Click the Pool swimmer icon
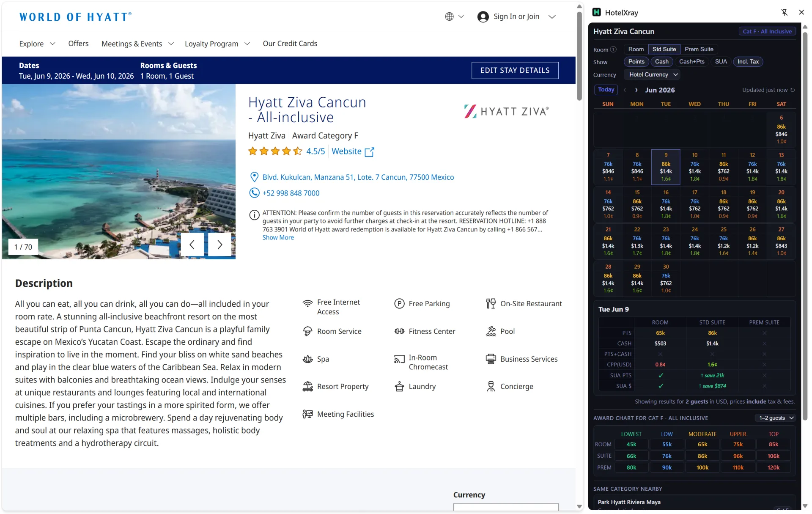This screenshot has height=514, width=812. pos(491,331)
